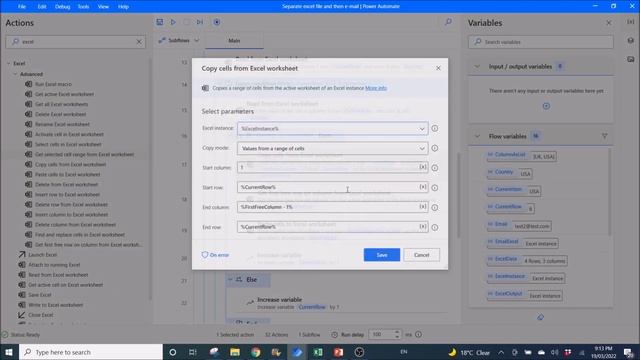The height and width of the screenshot is (360, 640).
Task: Open the View menu
Action: coord(103,7)
